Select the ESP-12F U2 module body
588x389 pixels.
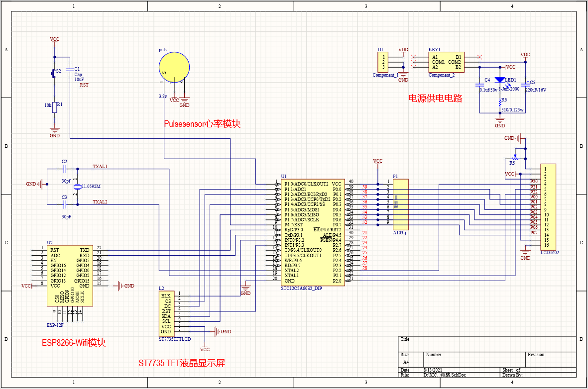pos(70,276)
